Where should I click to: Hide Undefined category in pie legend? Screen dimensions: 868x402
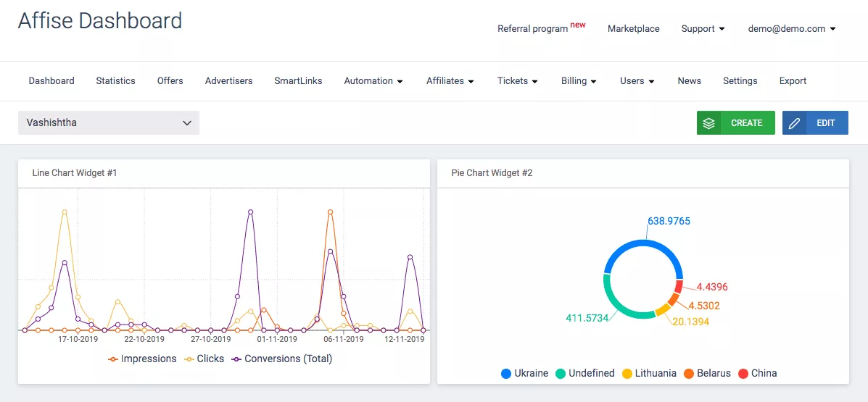(x=584, y=374)
